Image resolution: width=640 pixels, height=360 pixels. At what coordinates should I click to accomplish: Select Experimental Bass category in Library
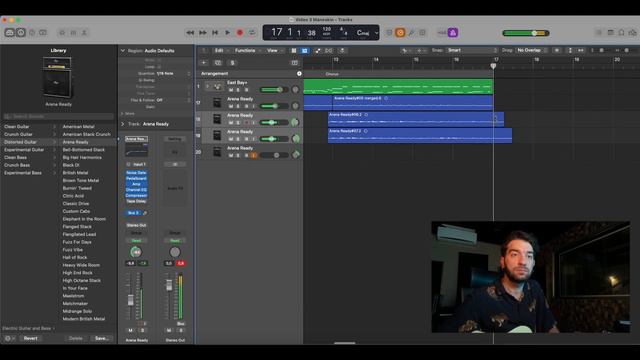click(x=23, y=173)
